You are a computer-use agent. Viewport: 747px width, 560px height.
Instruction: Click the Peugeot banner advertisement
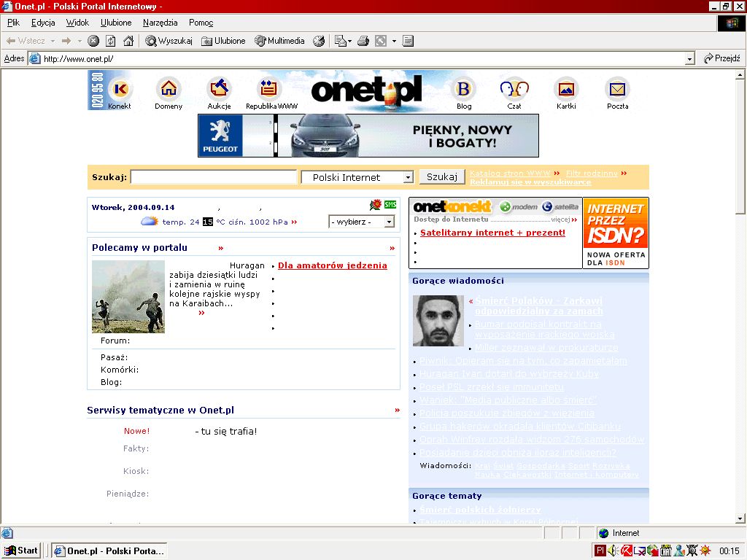click(x=368, y=136)
